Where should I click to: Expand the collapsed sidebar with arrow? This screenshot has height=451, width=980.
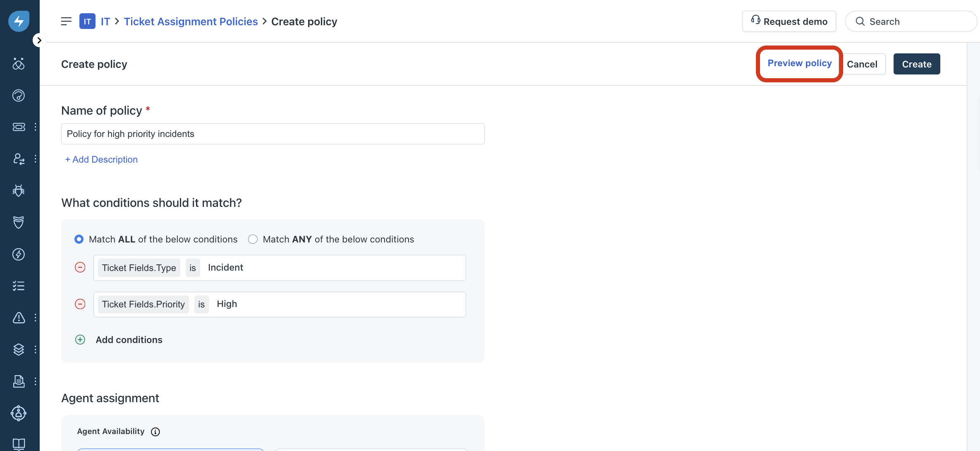39,40
